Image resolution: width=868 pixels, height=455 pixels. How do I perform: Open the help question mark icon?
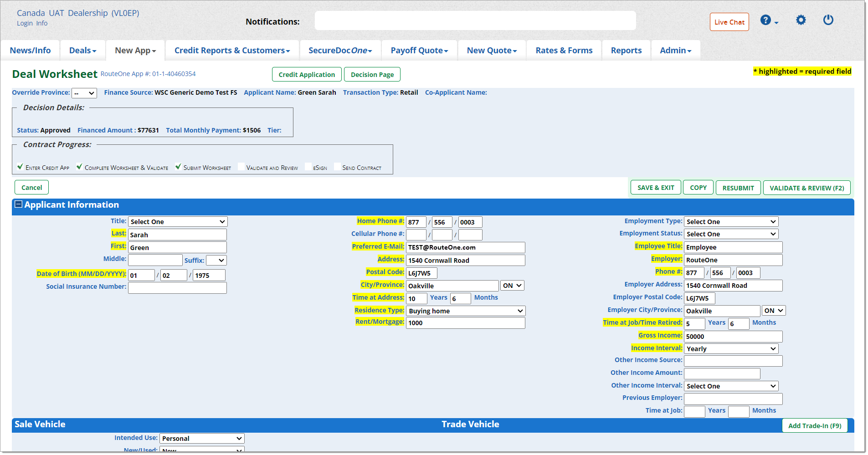[x=766, y=20]
